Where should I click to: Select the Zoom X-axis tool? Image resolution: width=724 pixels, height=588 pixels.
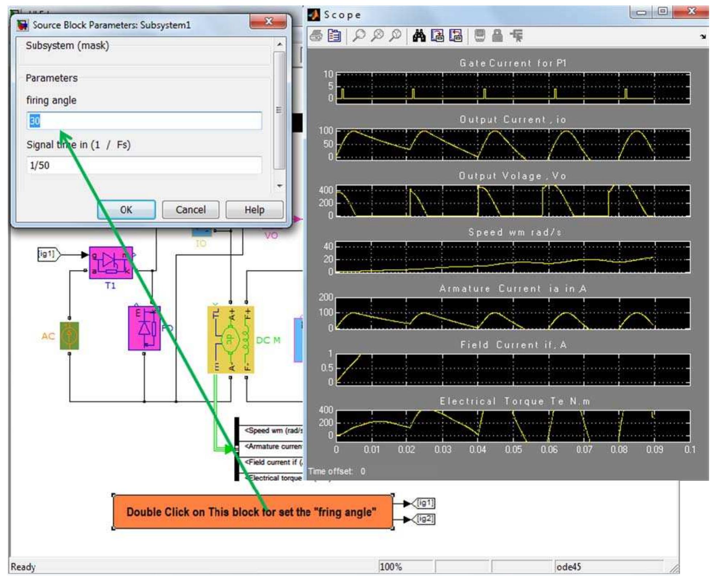pyautogui.click(x=377, y=36)
